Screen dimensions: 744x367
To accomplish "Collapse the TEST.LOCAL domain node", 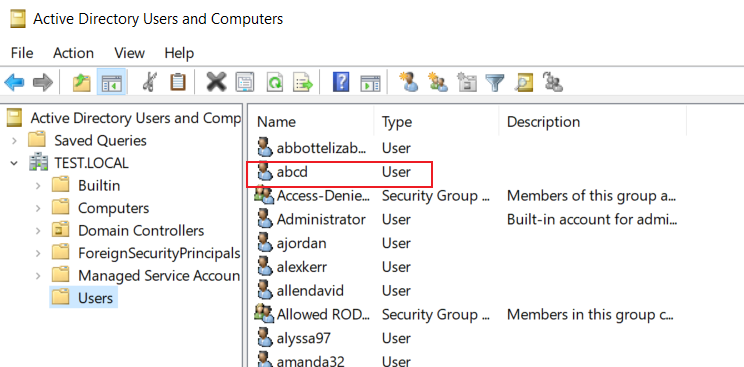I will [x=14, y=163].
